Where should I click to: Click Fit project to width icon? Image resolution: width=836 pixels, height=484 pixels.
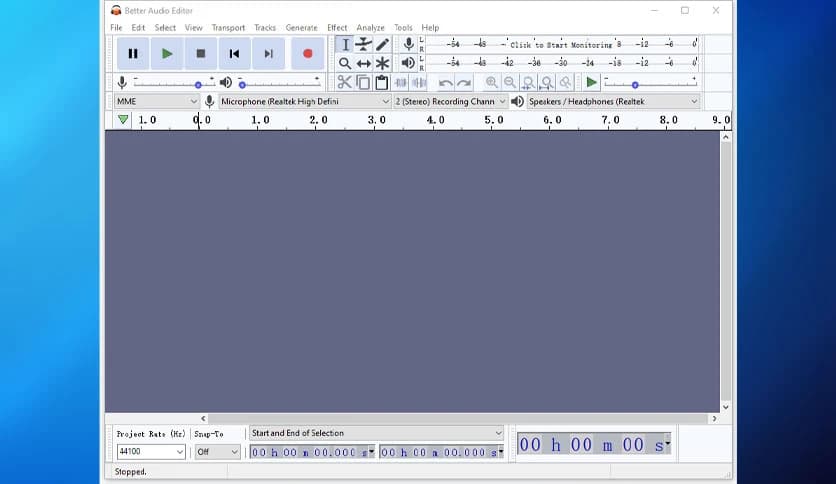[546, 83]
